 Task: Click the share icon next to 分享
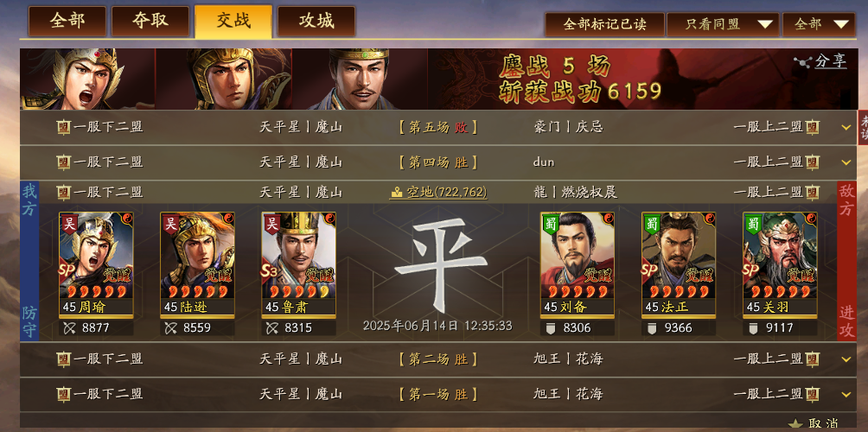[x=802, y=61]
